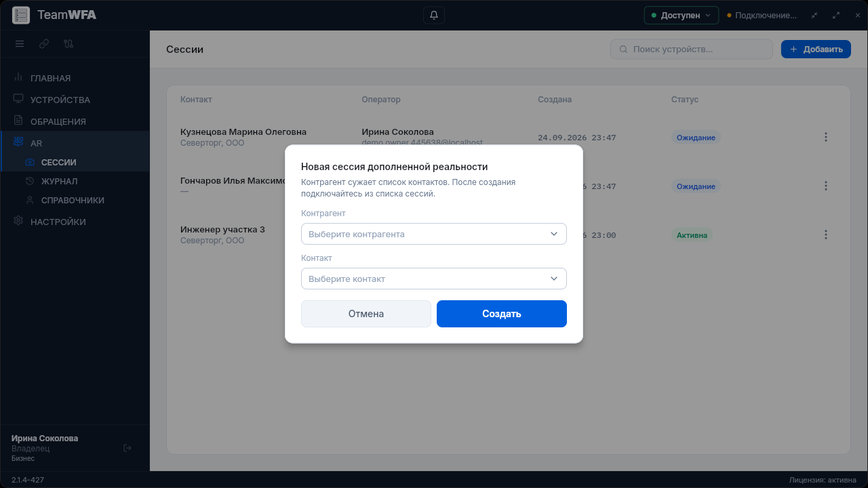The height and width of the screenshot is (488, 868).
Task: Toggle the hamburger menu icon in sidebar
Action: [20, 44]
